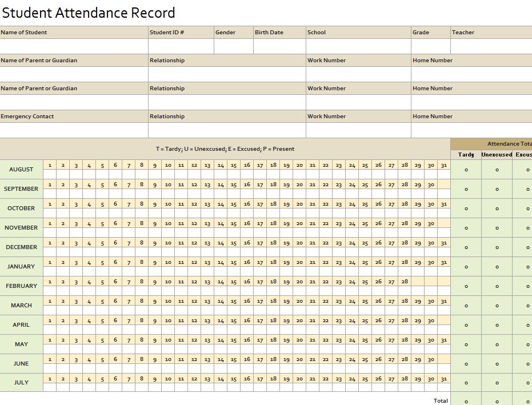Click the attendance cell under March 17
532x405 pixels.
(260, 310)
